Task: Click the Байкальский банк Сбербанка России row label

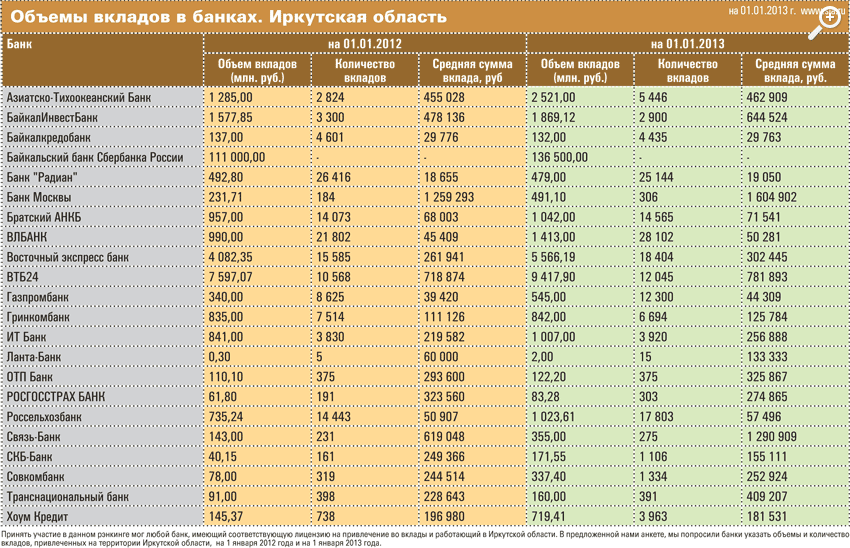Action: click(95, 158)
